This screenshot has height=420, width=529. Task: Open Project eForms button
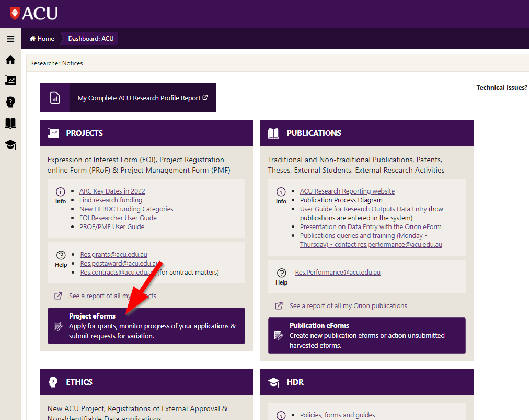(x=146, y=326)
